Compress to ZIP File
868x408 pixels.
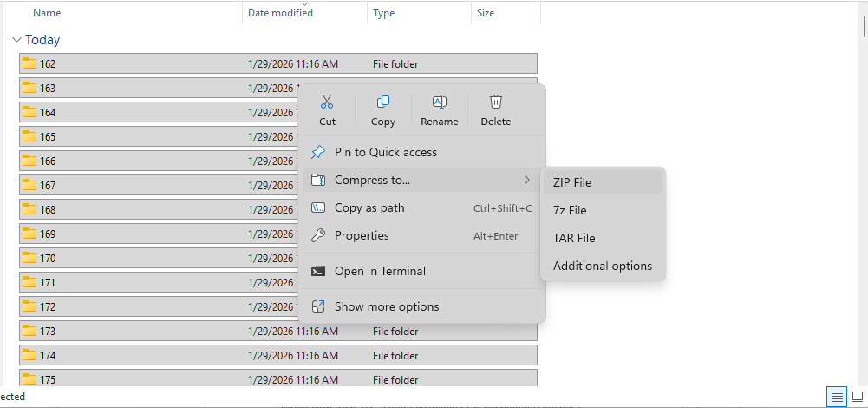pyautogui.click(x=603, y=182)
